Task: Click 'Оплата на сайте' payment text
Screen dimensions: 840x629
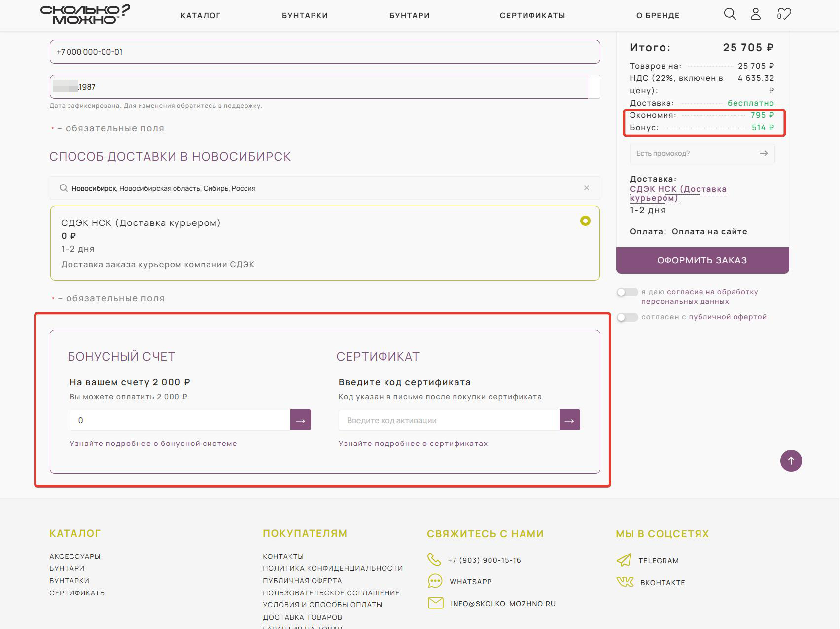Action: tap(709, 231)
